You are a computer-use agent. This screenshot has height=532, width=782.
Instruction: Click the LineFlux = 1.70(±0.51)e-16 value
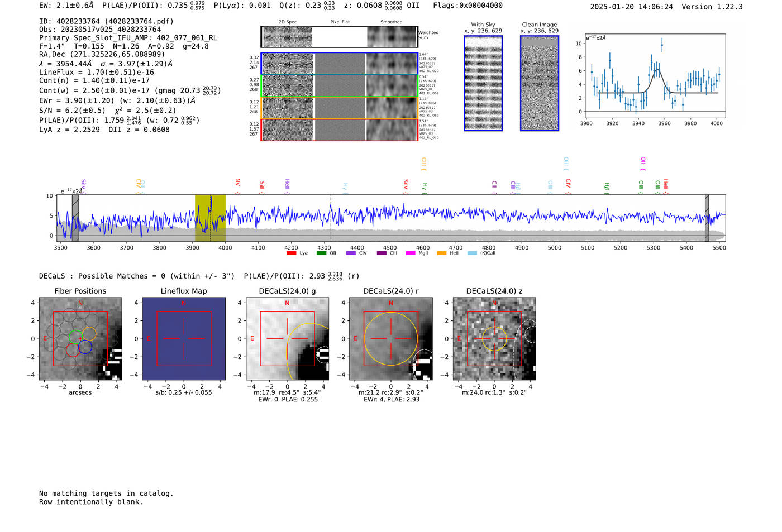[x=97, y=72]
